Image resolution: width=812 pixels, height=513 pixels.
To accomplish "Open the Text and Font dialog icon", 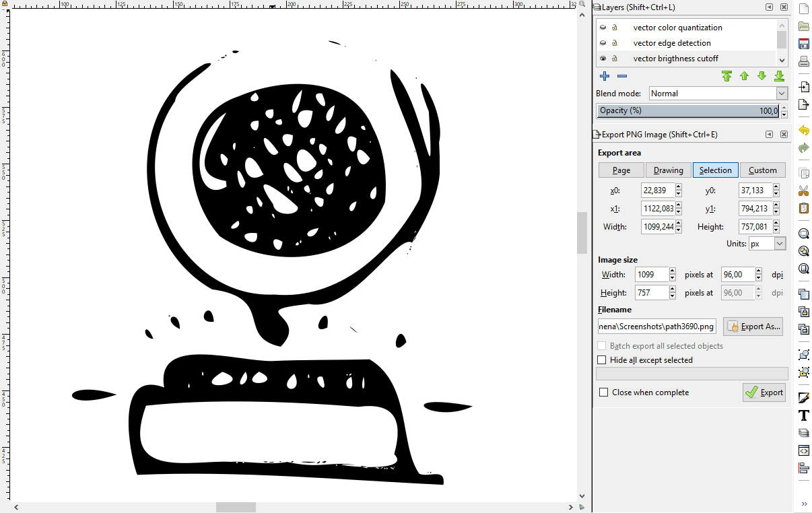I will coord(803,415).
